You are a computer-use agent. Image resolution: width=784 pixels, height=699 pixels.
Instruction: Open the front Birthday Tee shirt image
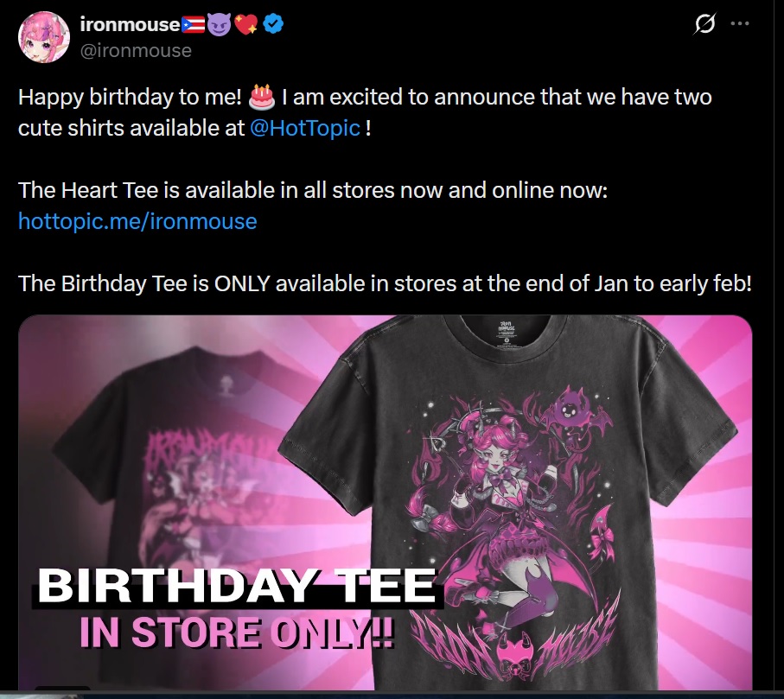pyautogui.click(x=507, y=502)
